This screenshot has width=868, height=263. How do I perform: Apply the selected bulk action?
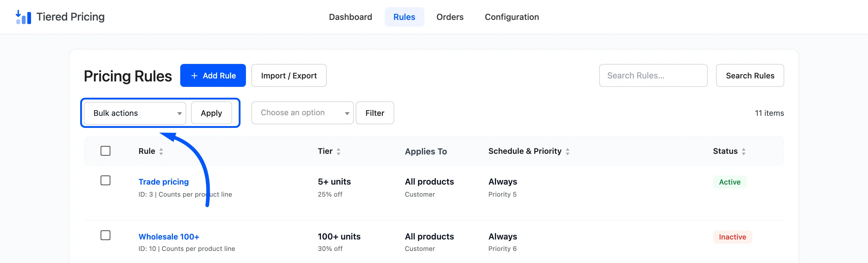click(211, 113)
